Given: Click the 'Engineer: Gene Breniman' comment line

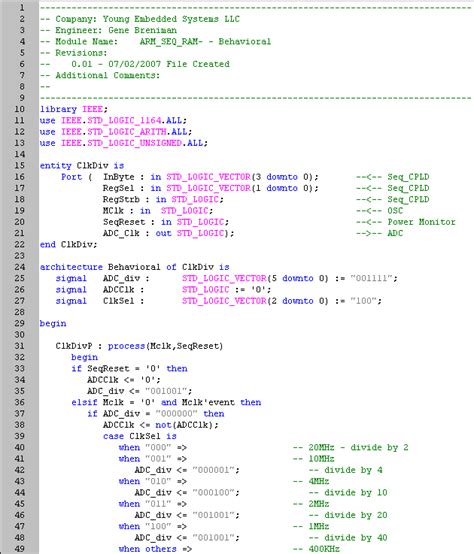Looking at the screenshot, I should (x=108, y=30).
